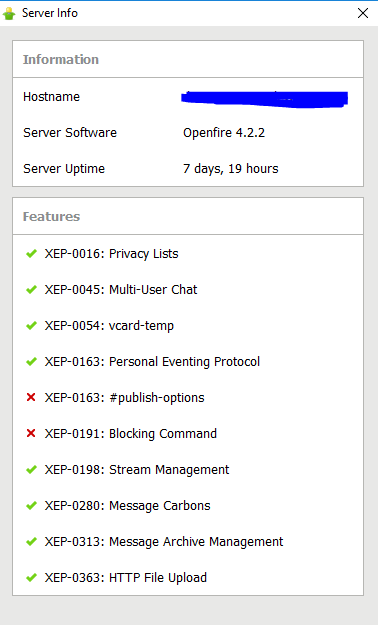Viewport: 378px width, 625px height.
Task: Click XEP-0313: Message Archive Management text
Action: point(164,542)
